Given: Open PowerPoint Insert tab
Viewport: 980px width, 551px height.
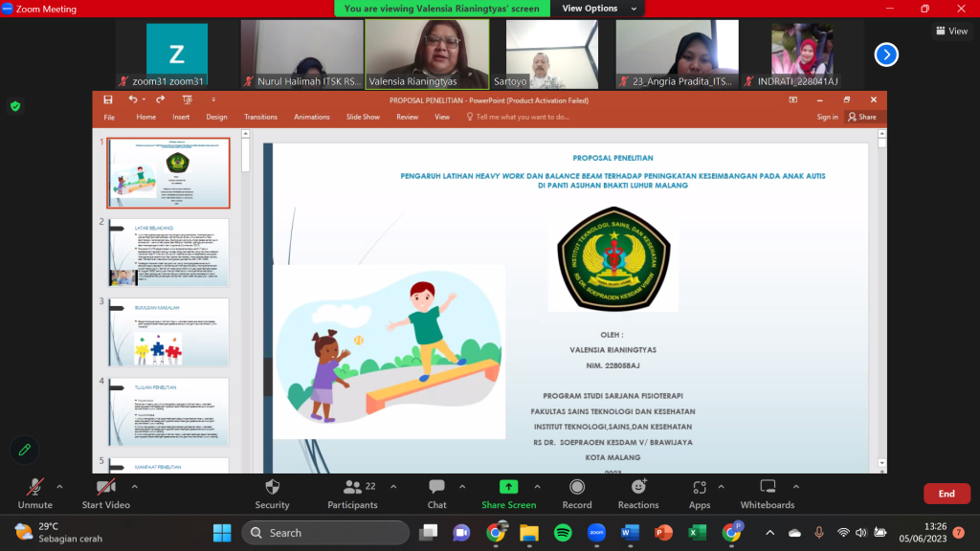Looking at the screenshot, I should click(181, 117).
